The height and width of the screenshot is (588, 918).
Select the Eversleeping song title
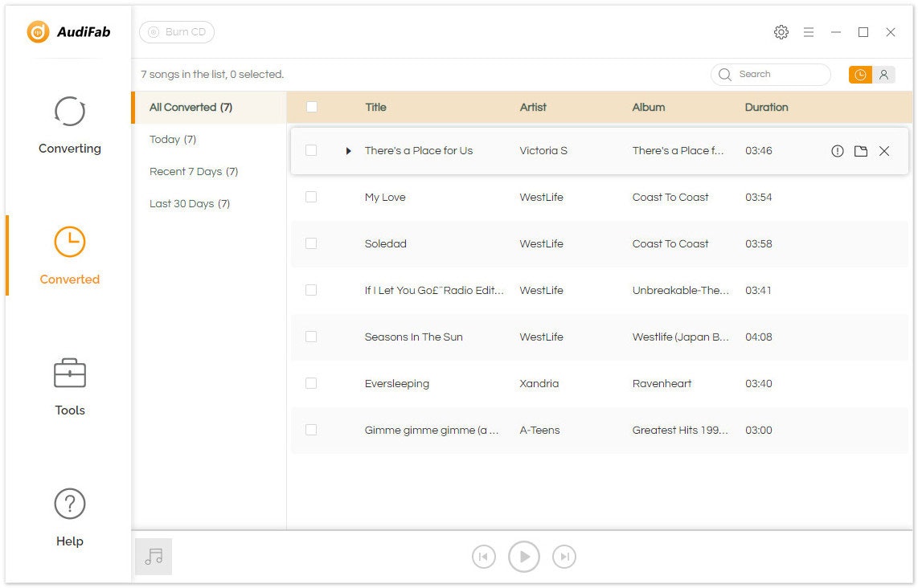(x=397, y=384)
